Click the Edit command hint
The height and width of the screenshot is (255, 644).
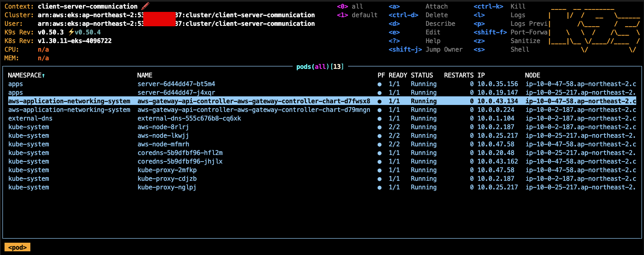433,32
